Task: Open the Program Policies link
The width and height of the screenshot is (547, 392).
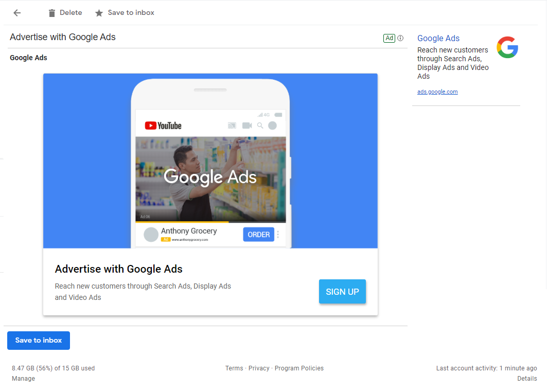Action: (x=299, y=368)
